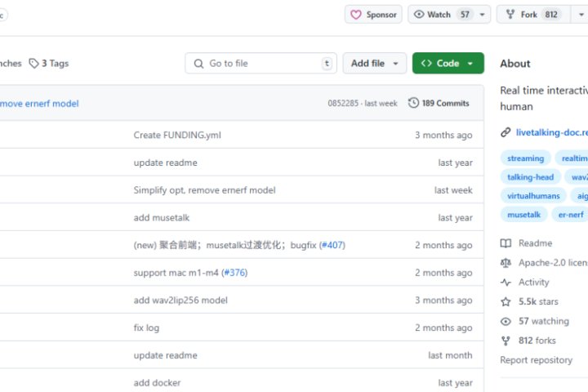588x392 pixels.
Task: Click the eye icon on Watch button
Action: pyautogui.click(x=419, y=15)
